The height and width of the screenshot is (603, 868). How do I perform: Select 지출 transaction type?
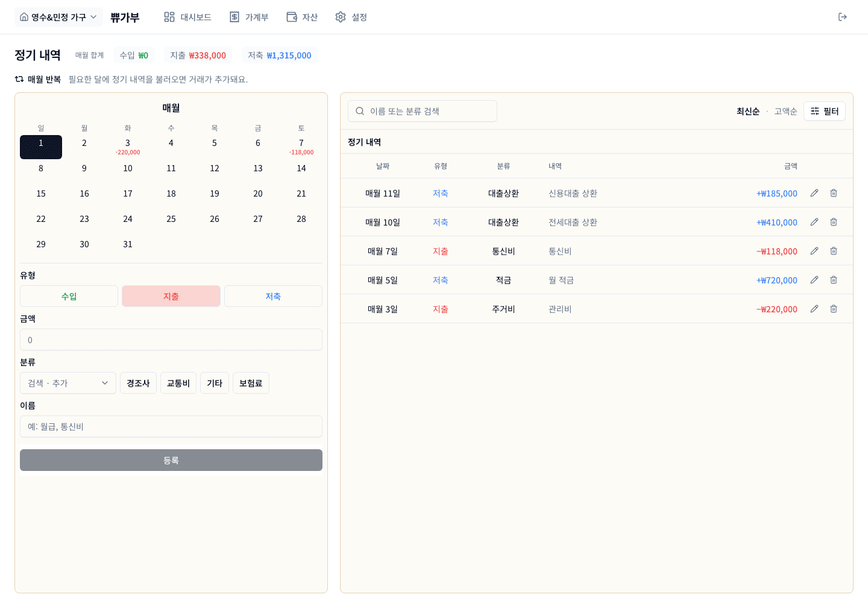171,296
